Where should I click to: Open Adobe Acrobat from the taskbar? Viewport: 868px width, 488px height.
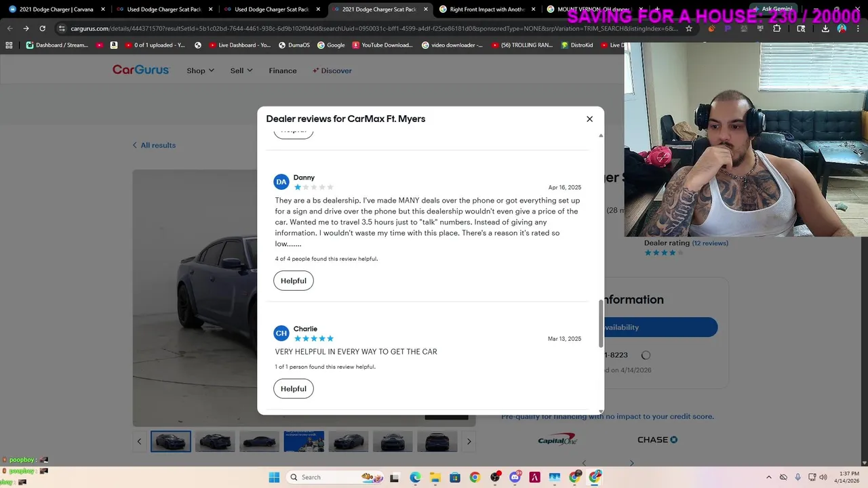(534, 477)
